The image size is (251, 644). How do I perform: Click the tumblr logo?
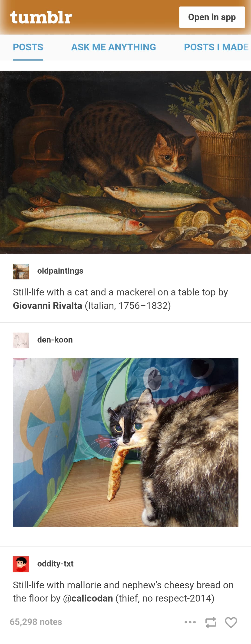pyautogui.click(x=41, y=17)
